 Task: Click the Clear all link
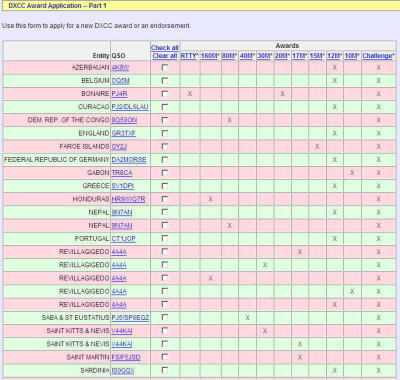[x=165, y=56]
